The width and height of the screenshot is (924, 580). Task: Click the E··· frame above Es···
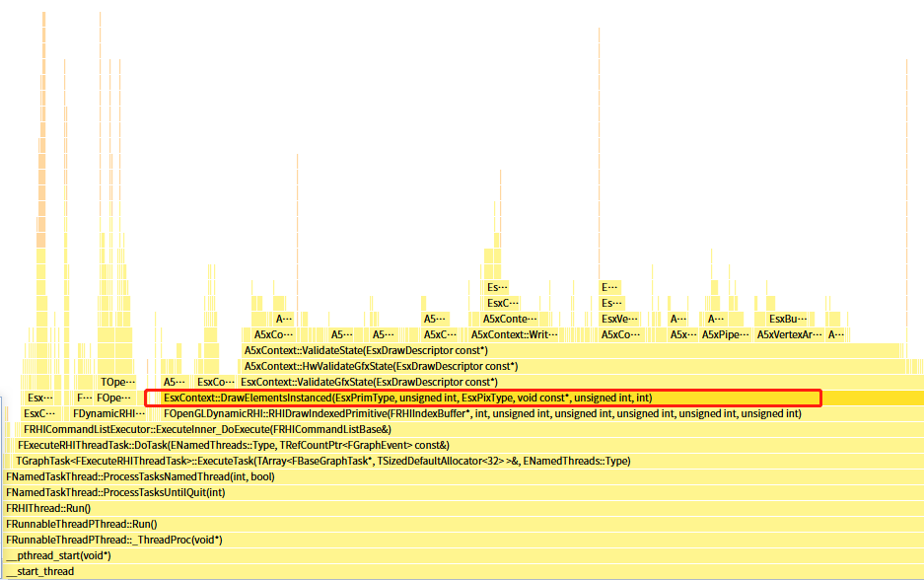tap(609, 287)
